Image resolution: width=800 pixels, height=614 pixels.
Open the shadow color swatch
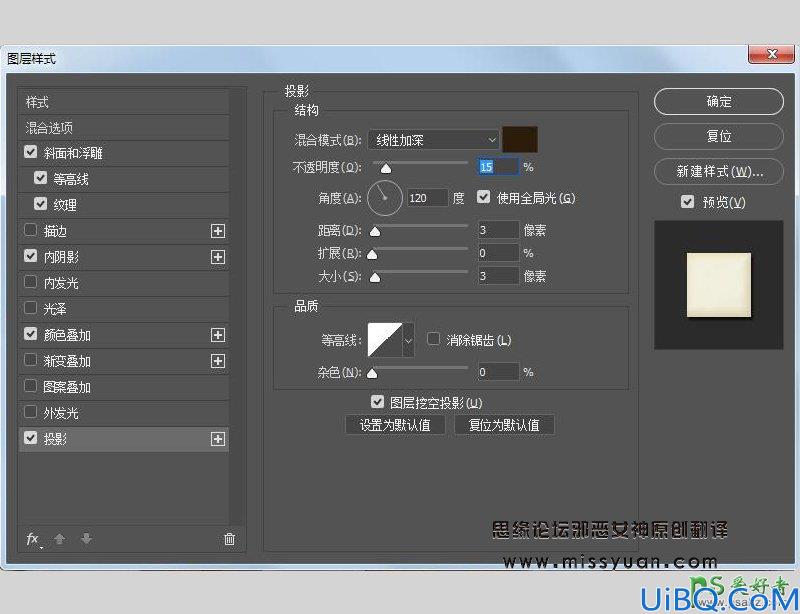(x=520, y=139)
